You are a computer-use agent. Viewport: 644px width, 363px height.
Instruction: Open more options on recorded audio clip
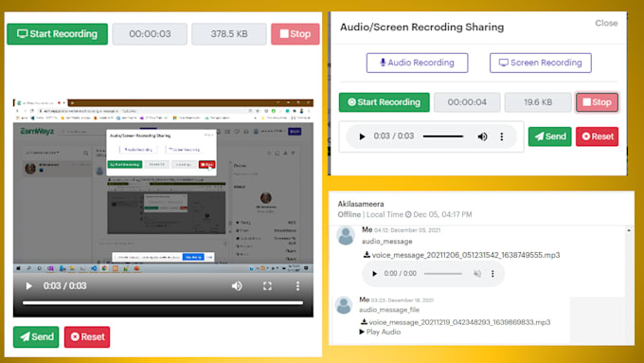click(502, 136)
